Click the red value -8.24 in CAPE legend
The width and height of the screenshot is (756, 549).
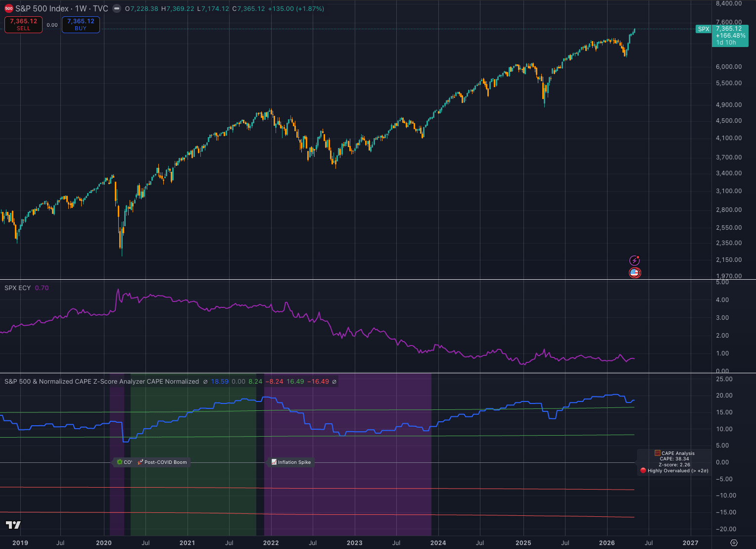pyautogui.click(x=275, y=382)
